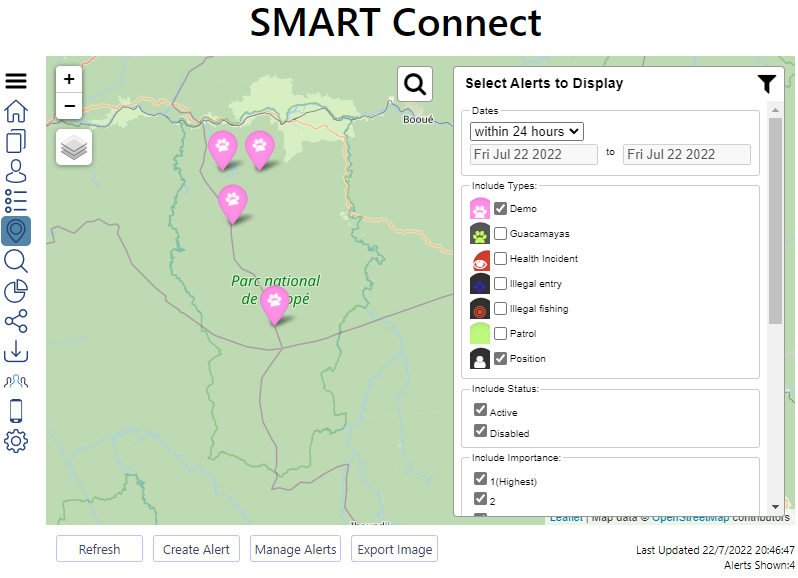798x578 pixels.
Task: Click the map search magnifier button
Action: click(x=415, y=84)
